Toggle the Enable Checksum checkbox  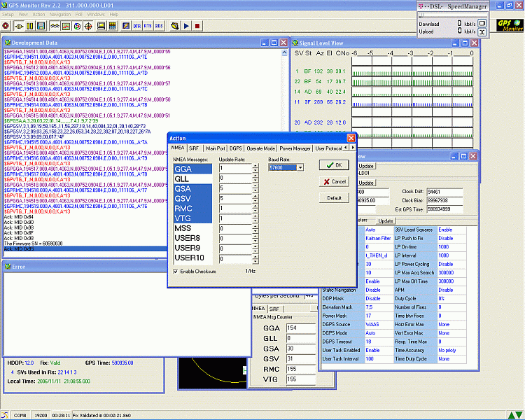tap(176, 271)
